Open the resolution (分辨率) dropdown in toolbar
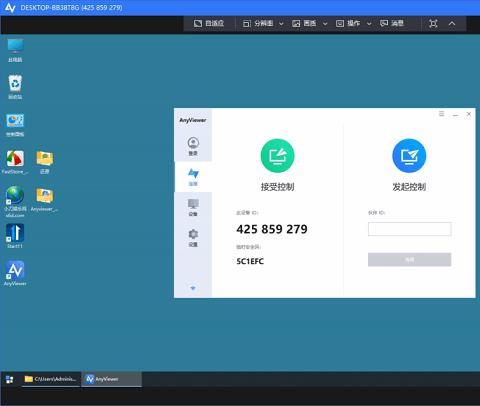The width and height of the screenshot is (480, 406). point(263,23)
